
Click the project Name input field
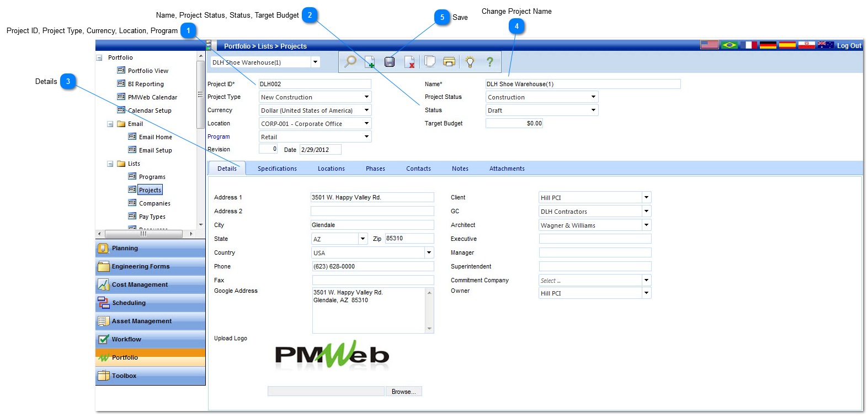coord(583,84)
